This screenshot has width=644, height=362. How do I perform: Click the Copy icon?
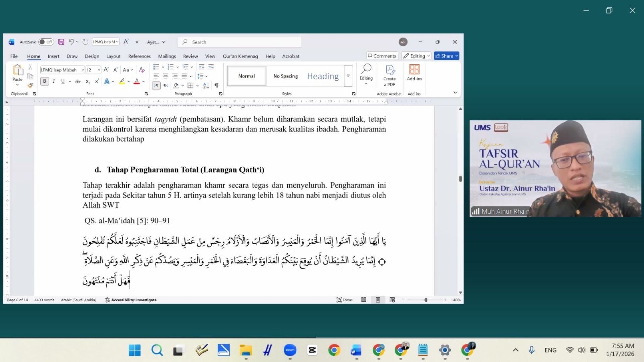pos(30,76)
